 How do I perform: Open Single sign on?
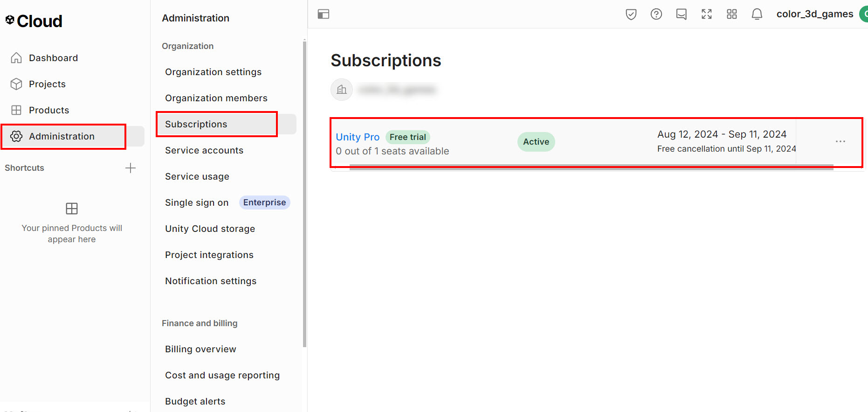[197, 203]
